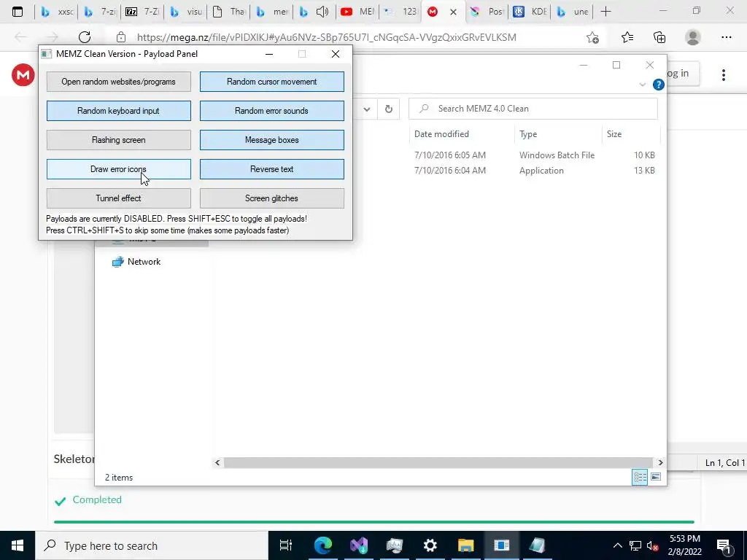Switch to the 7z 7-Zip tab
The height and width of the screenshot is (560, 747).
click(142, 12)
